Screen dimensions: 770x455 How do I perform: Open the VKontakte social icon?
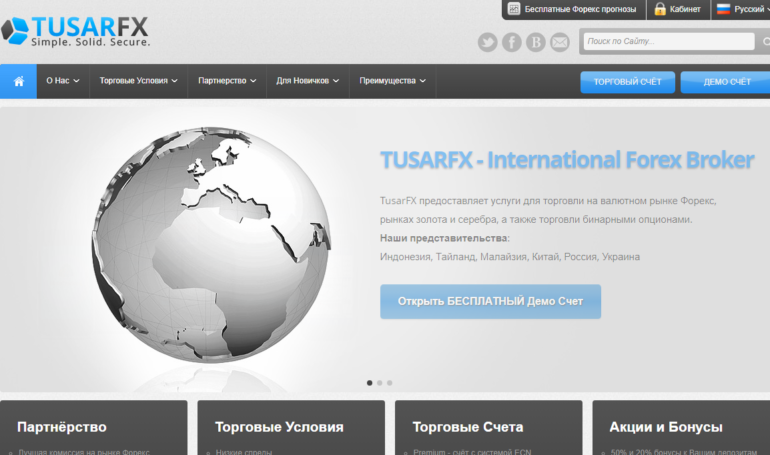(x=536, y=42)
